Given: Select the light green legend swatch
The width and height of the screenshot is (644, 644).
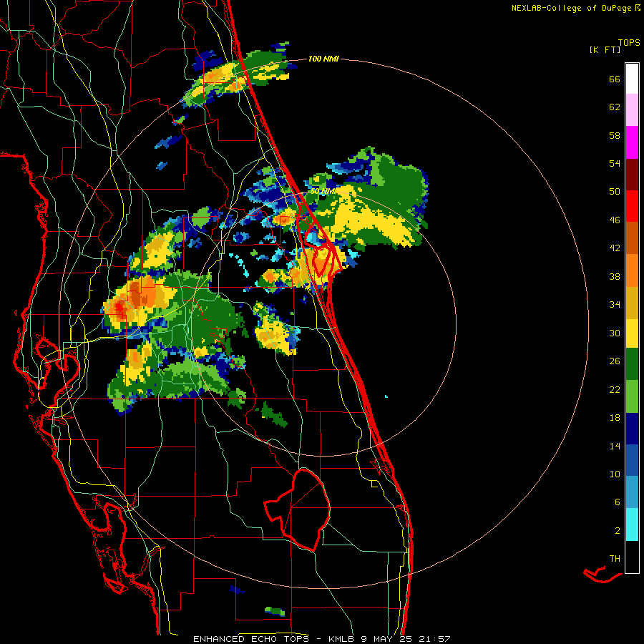Looking at the screenshot, I should pyautogui.click(x=632, y=396).
